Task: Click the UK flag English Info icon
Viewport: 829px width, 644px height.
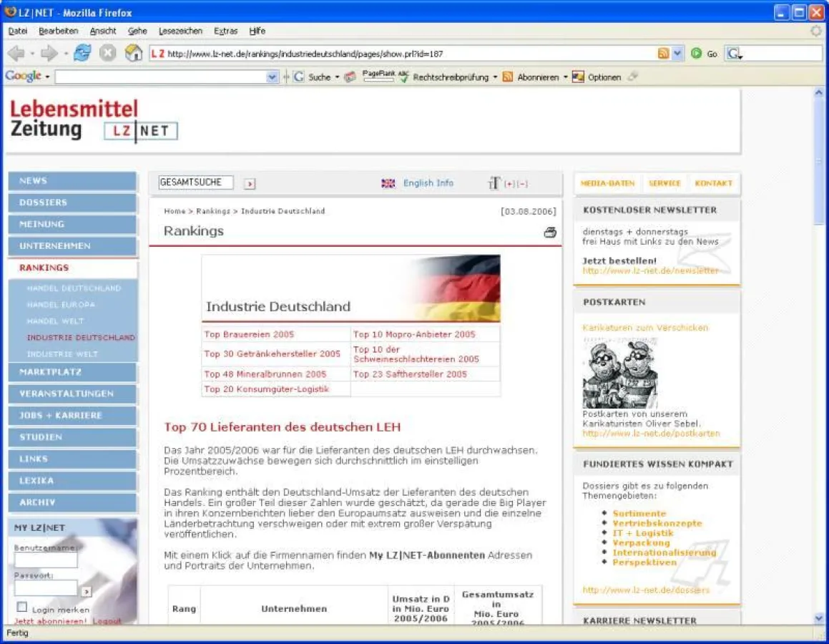Action: pyautogui.click(x=388, y=183)
